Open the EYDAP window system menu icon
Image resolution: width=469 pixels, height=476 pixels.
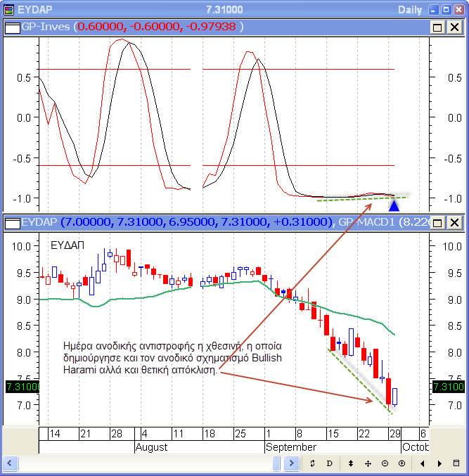pos(10,10)
